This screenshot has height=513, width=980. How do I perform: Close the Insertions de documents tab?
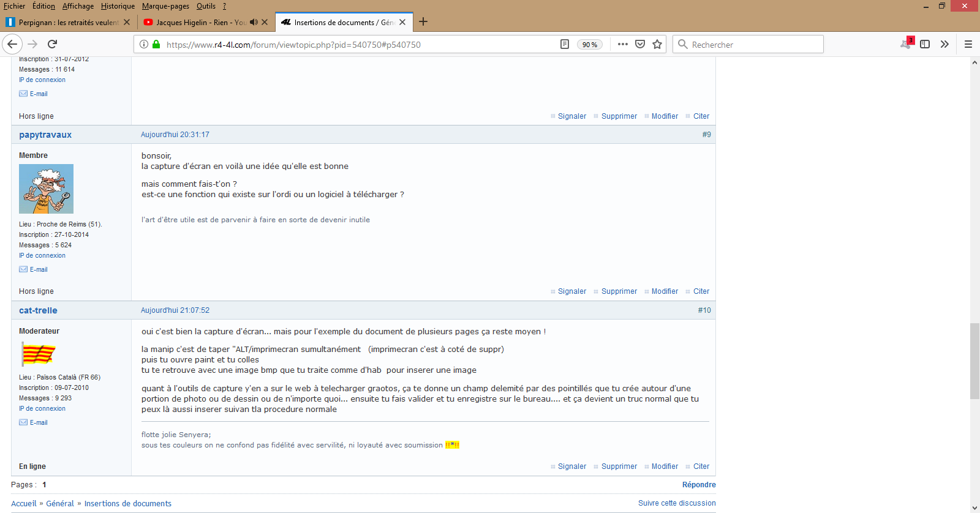tap(402, 22)
